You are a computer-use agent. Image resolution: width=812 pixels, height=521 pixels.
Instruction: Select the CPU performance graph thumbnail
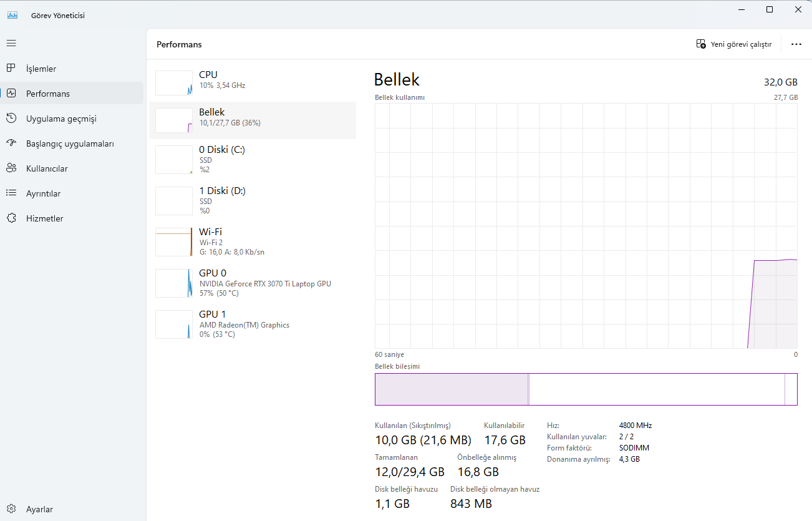pos(174,83)
